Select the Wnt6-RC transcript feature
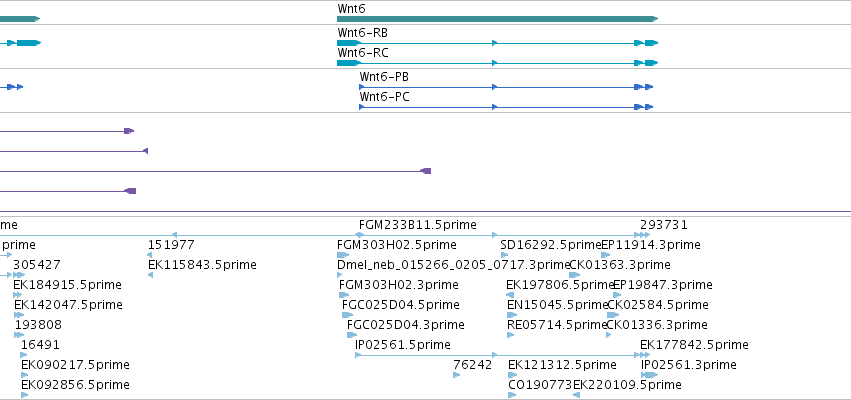 [x=497, y=63]
